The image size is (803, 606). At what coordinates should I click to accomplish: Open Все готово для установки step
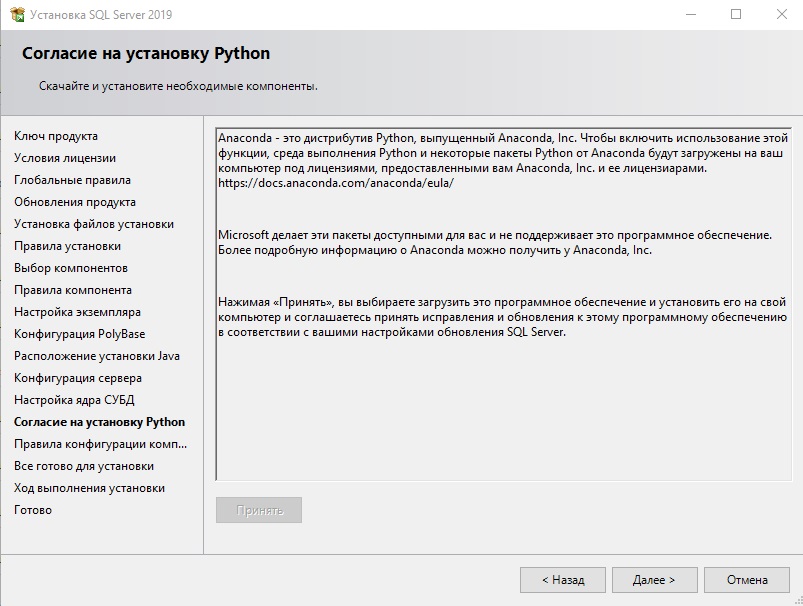[84, 467]
